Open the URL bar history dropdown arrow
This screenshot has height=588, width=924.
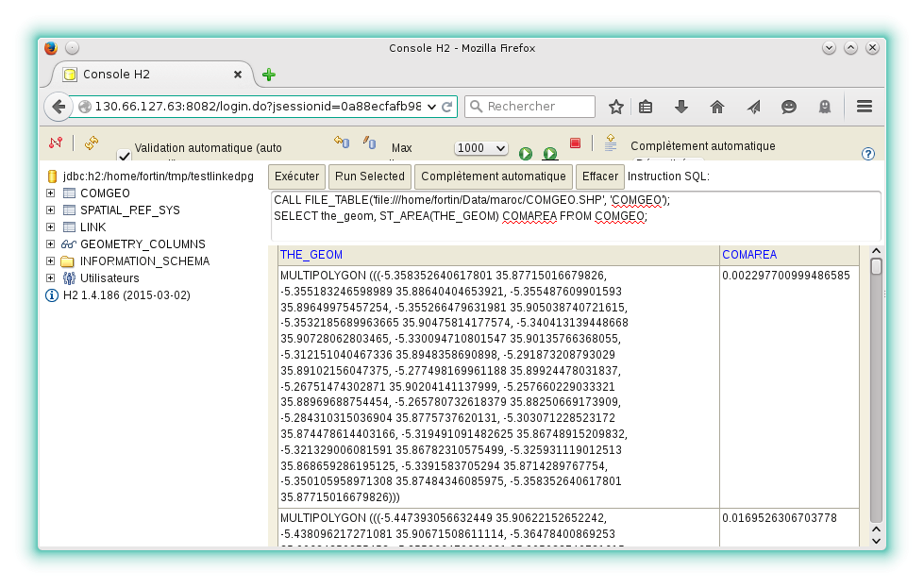click(x=432, y=107)
